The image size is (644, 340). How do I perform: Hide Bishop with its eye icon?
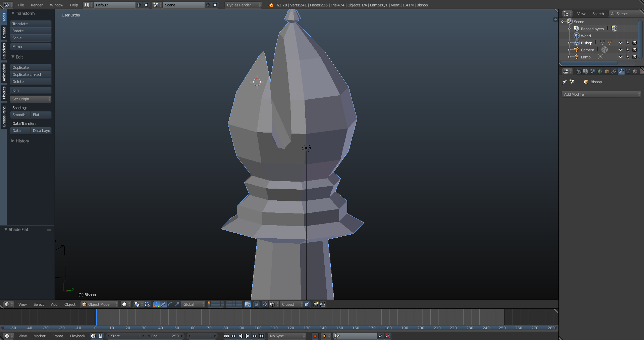coord(621,43)
